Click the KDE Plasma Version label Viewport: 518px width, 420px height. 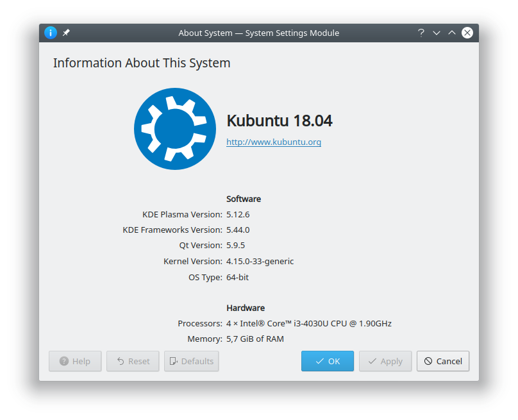coord(182,214)
